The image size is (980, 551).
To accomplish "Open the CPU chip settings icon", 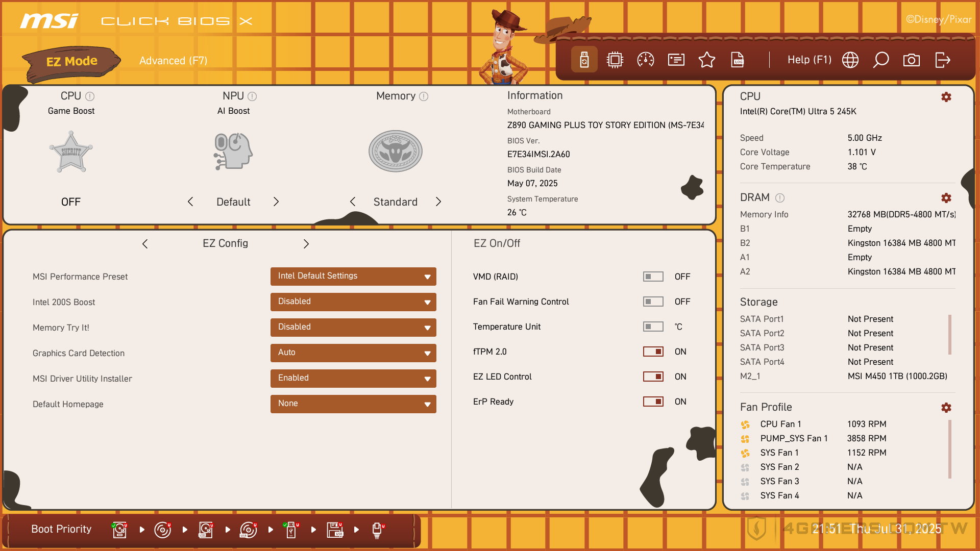I will (x=615, y=60).
